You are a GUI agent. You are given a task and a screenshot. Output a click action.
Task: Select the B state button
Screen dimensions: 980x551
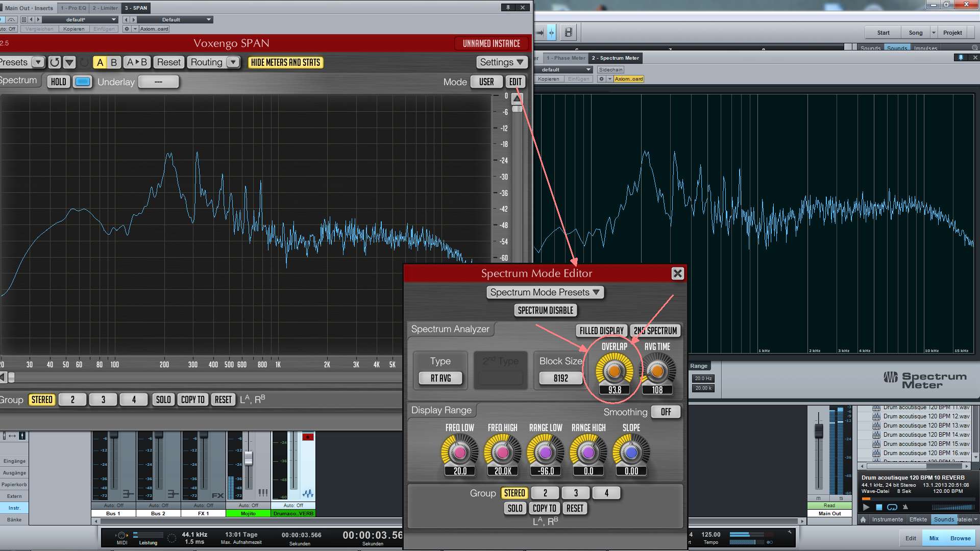point(114,62)
